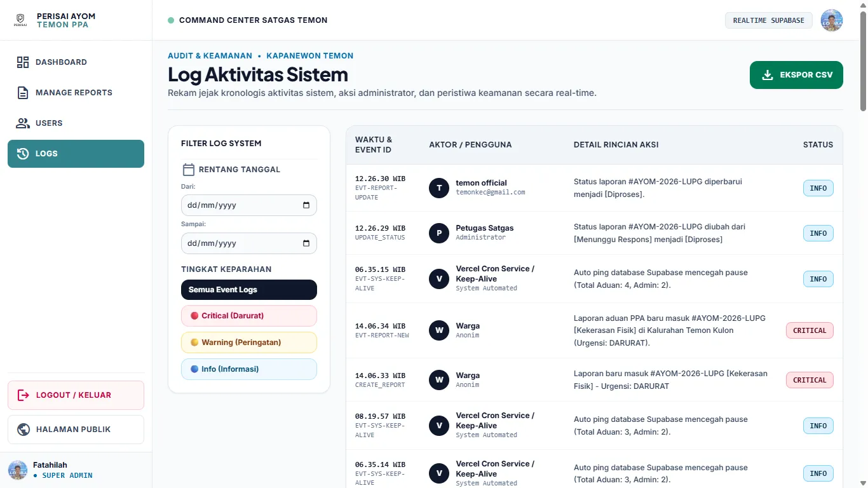
Task: Click the Status column header
Action: [x=818, y=145]
